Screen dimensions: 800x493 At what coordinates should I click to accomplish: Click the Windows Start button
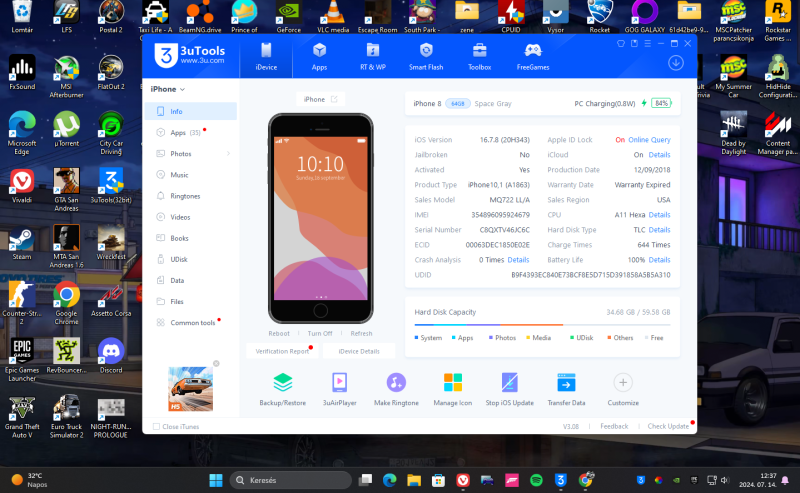tap(216, 480)
